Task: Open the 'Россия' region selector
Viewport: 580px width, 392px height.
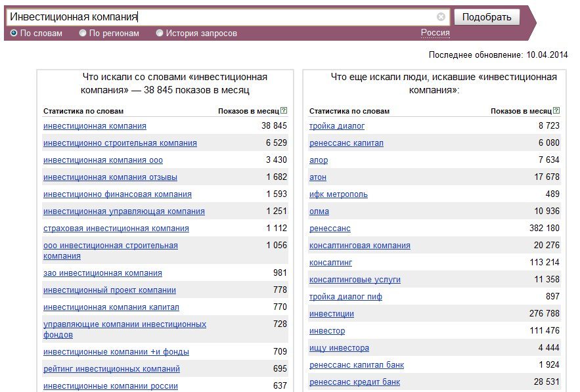Action: pyautogui.click(x=435, y=33)
